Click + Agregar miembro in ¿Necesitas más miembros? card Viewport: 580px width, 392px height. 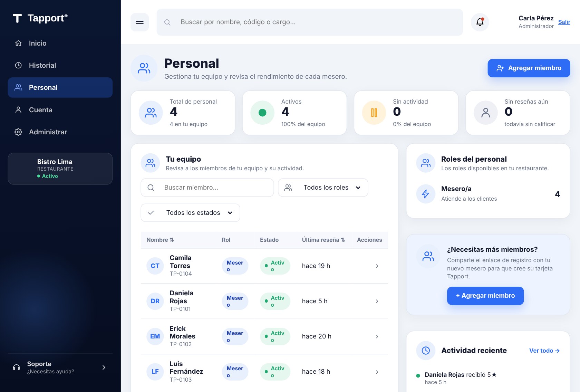click(x=485, y=296)
